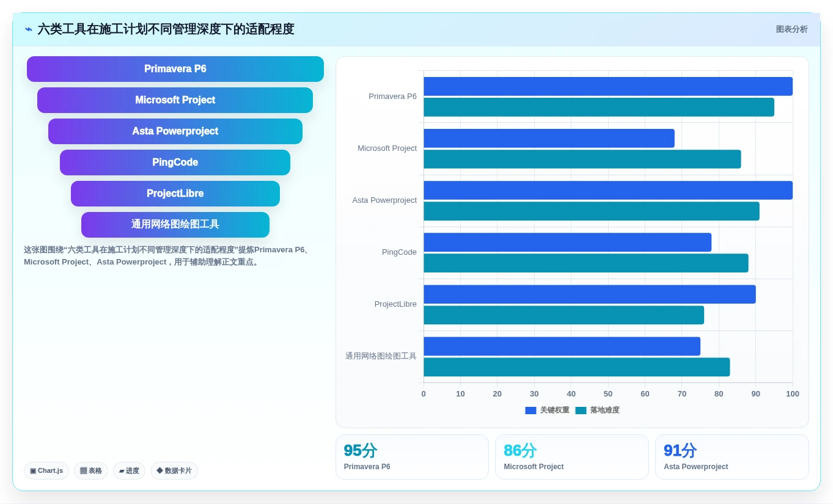Click the title 六类工具在施工计划 heading text

tap(166, 29)
